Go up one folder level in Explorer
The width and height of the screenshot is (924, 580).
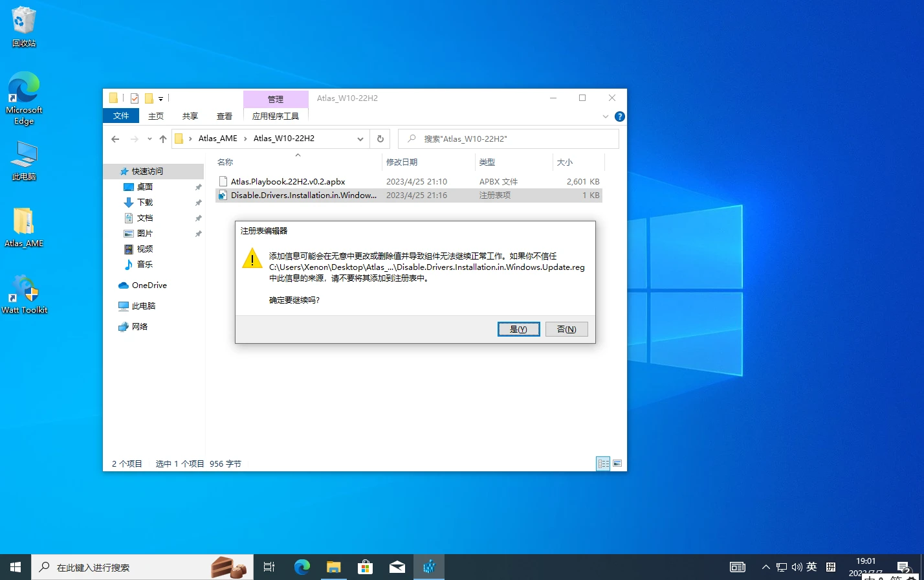tap(163, 139)
